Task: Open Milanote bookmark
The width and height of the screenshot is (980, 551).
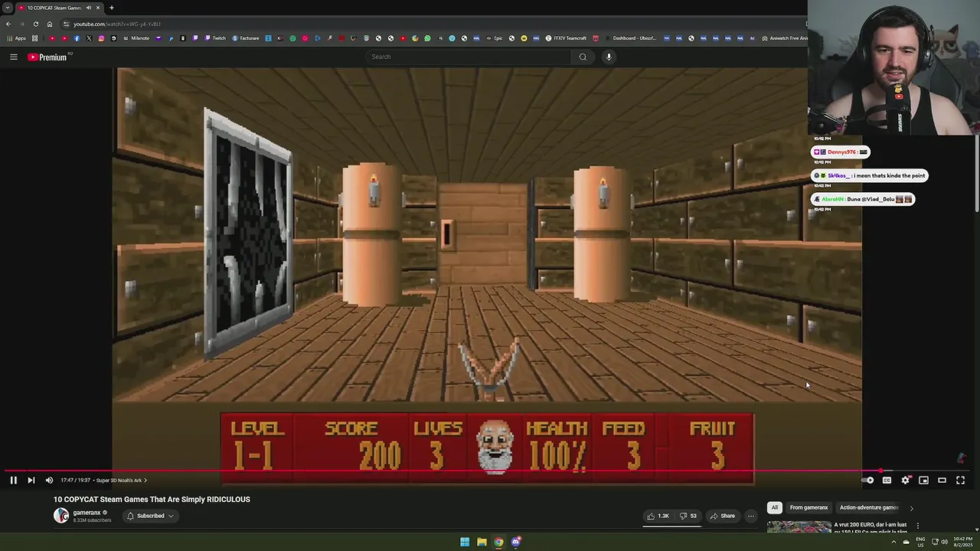Action: [136, 38]
